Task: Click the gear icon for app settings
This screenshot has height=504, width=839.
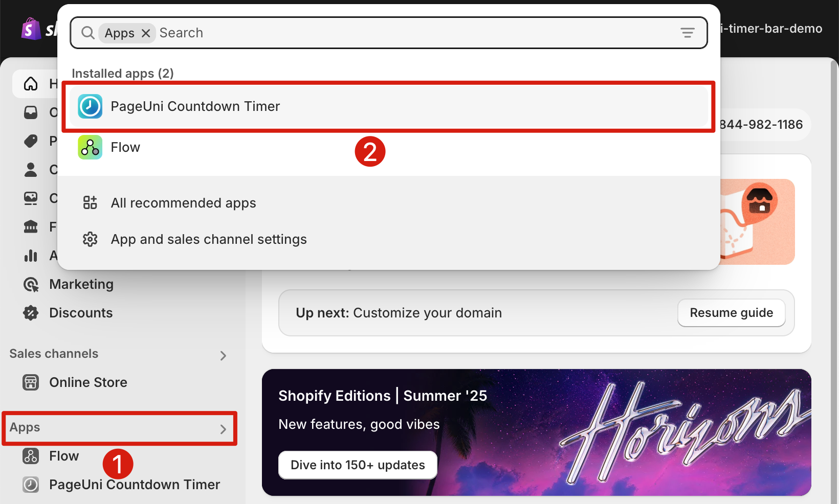Action: pyautogui.click(x=90, y=239)
